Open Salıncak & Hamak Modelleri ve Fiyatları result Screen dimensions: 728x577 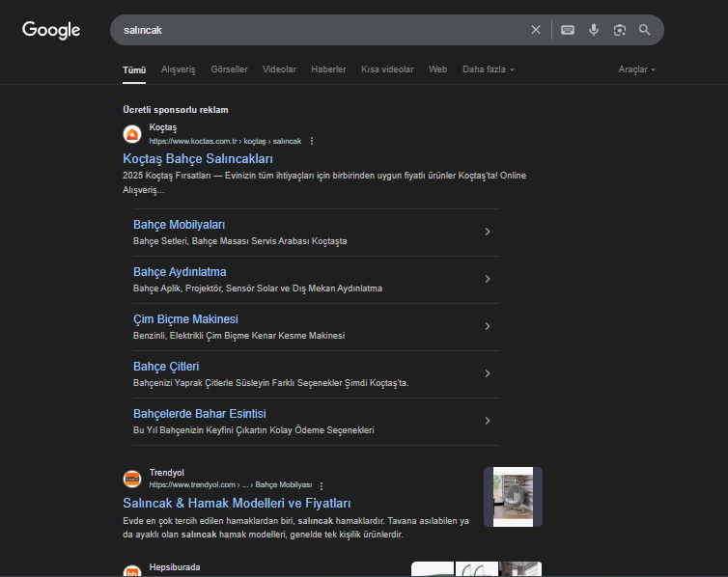(237, 504)
